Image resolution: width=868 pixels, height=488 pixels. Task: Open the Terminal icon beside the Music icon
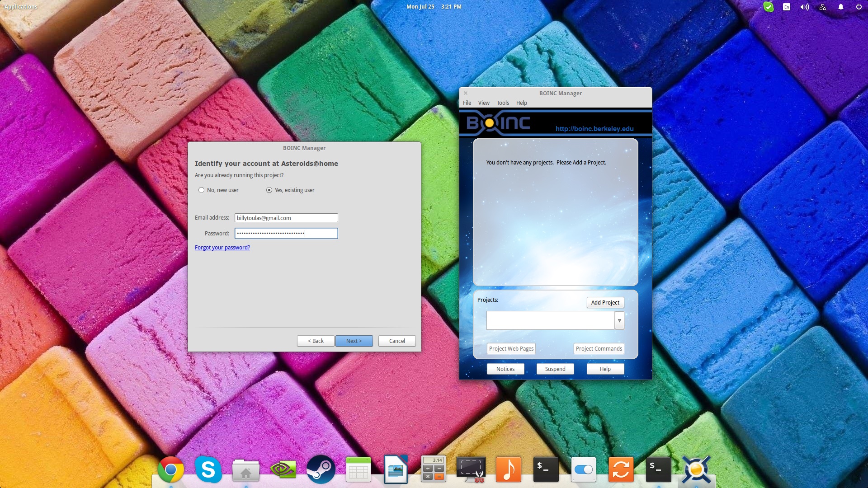546,470
